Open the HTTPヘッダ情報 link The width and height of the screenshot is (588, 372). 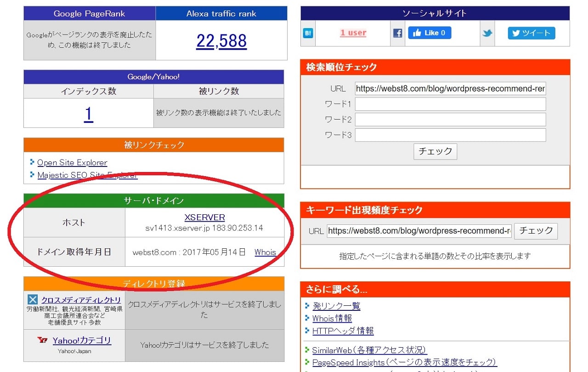343,331
